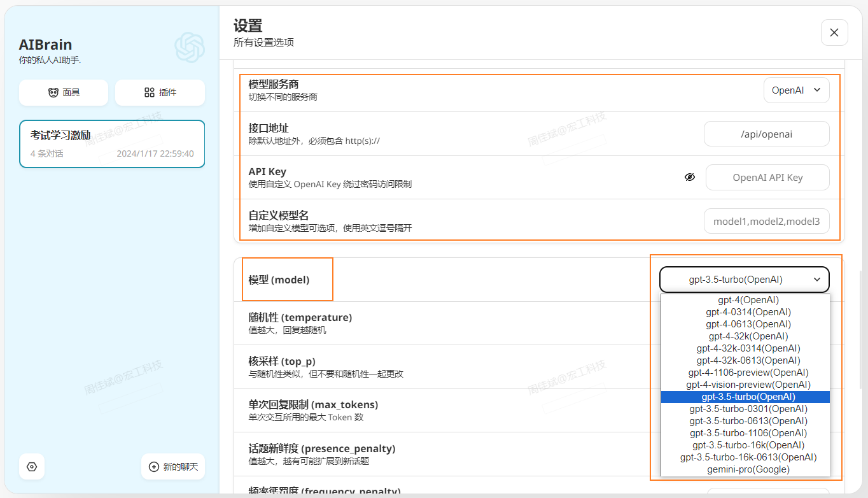Click the 接口地址 endpoint input field
868x498 pixels.
pos(767,134)
